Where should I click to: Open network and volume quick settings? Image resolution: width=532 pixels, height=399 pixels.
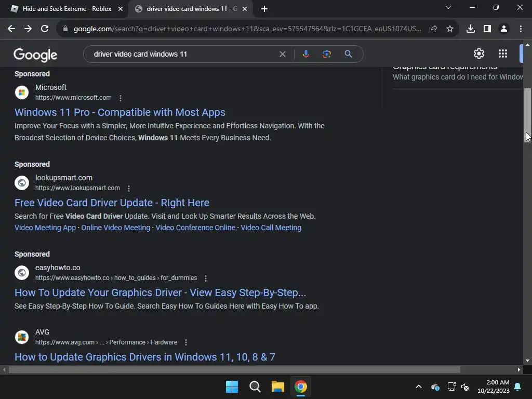pyautogui.click(x=458, y=387)
